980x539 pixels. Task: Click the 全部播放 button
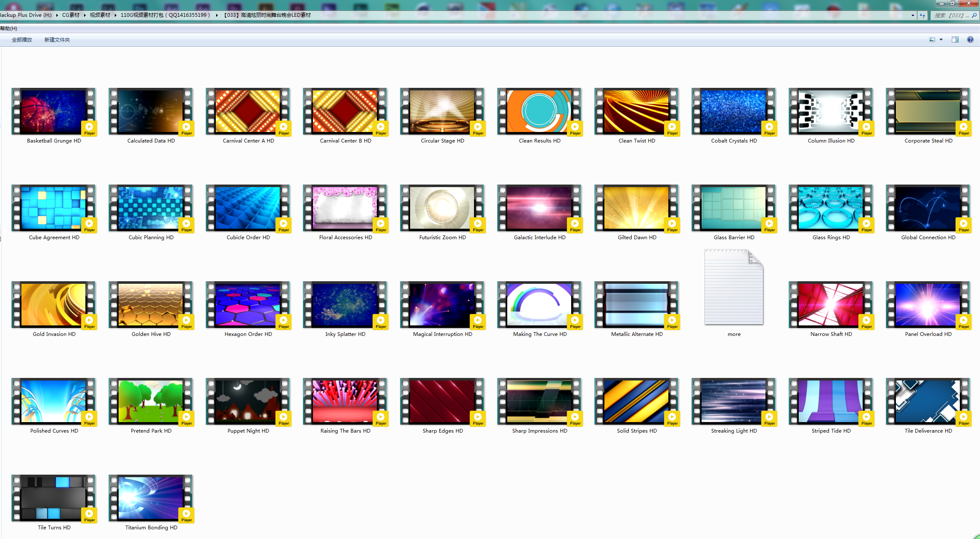[x=22, y=40]
